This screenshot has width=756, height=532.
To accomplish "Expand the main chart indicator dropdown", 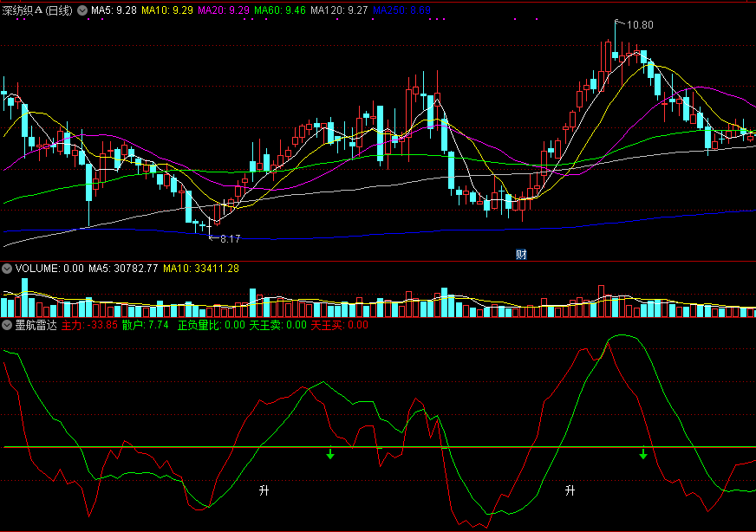I will tap(82, 10).
